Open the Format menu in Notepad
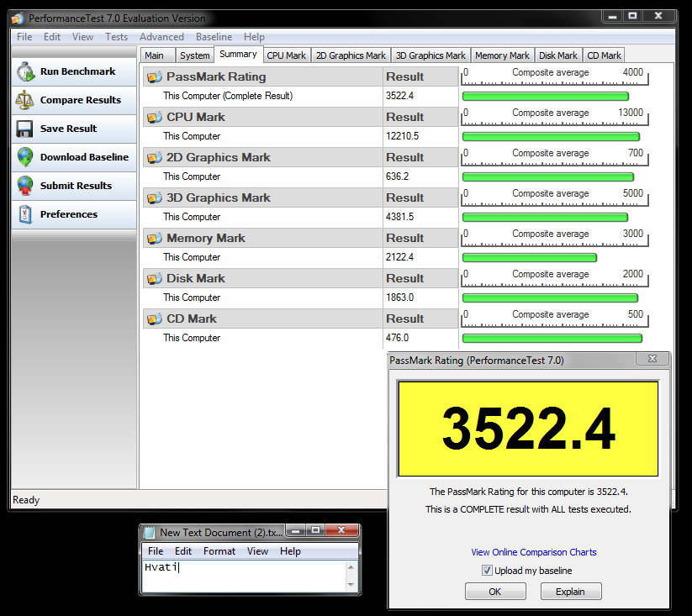 click(219, 551)
